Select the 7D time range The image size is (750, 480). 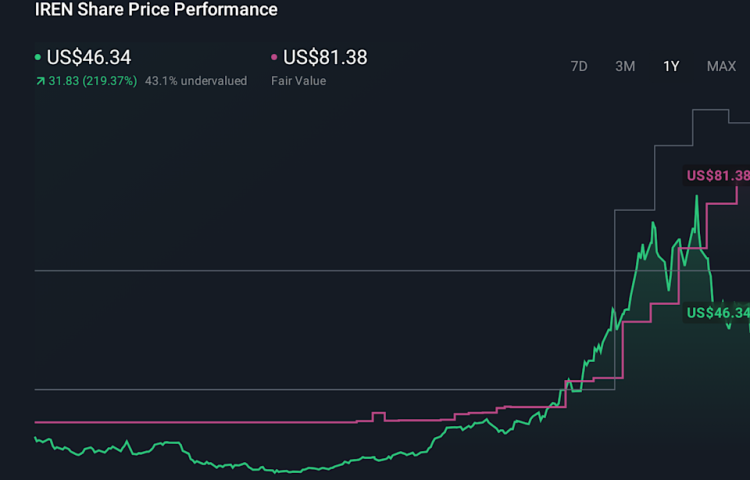[x=579, y=66]
